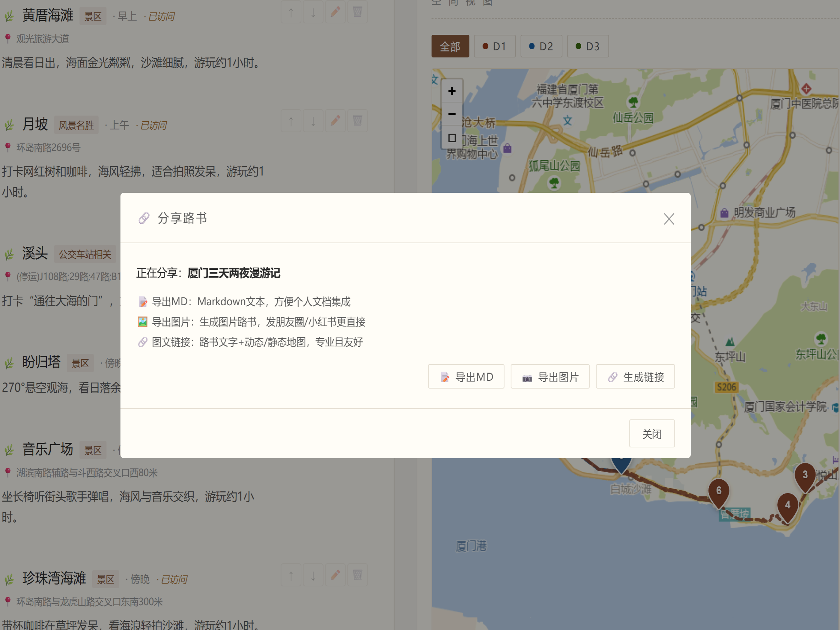
Task: Delete 黄厝海滩 with the trash icon
Action: tap(357, 12)
